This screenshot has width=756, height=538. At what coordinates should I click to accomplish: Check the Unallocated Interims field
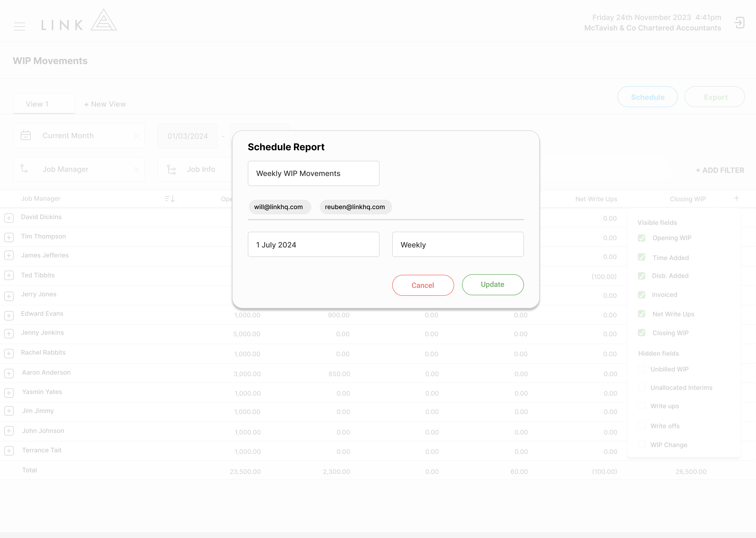[642, 387]
